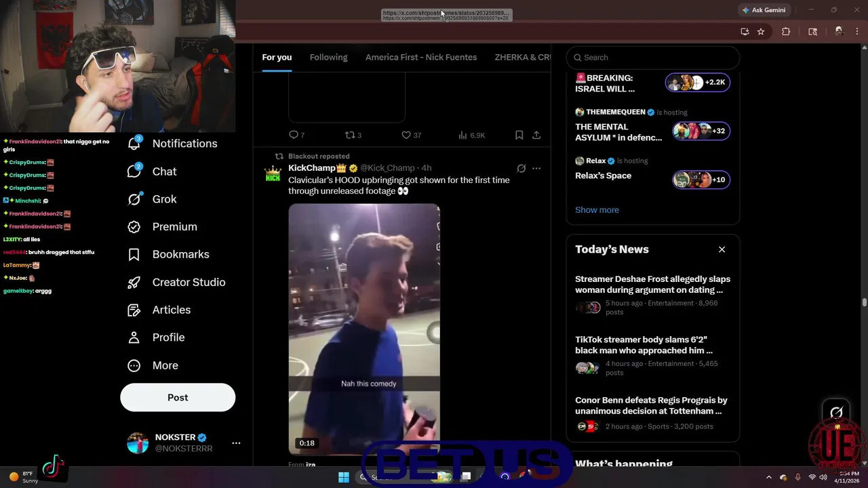Viewport: 868px width, 488px height.
Task: Open Premium from the sidebar
Action: click(x=162, y=226)
